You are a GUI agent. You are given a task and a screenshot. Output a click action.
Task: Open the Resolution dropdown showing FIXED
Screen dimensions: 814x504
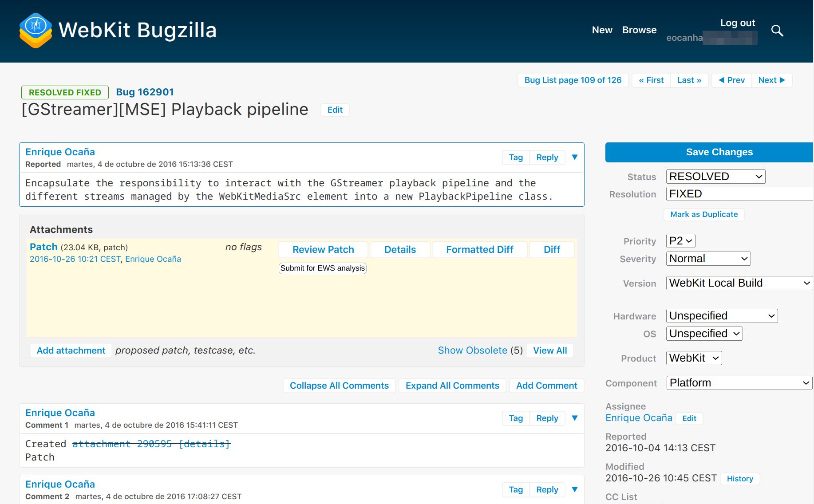coord(739,194)
